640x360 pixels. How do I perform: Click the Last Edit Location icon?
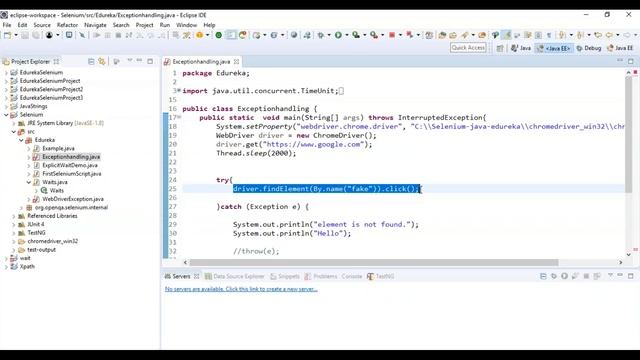point(598,35)
